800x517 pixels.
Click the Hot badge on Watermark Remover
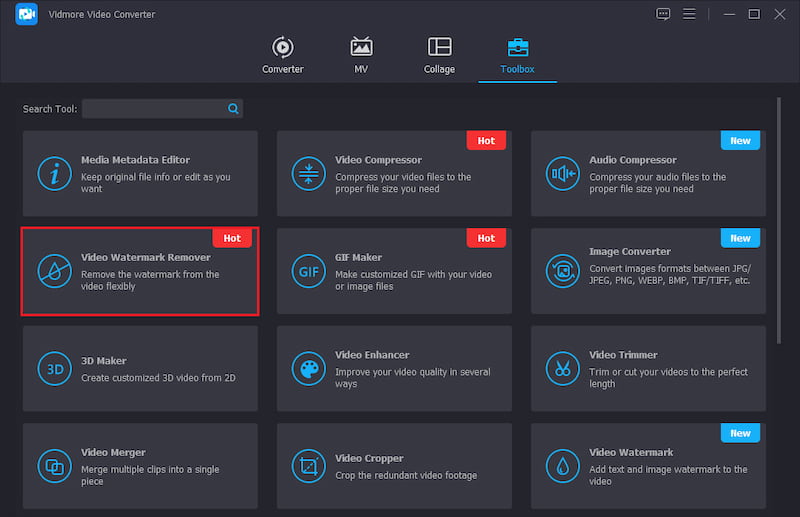click(x=232, y=238)
